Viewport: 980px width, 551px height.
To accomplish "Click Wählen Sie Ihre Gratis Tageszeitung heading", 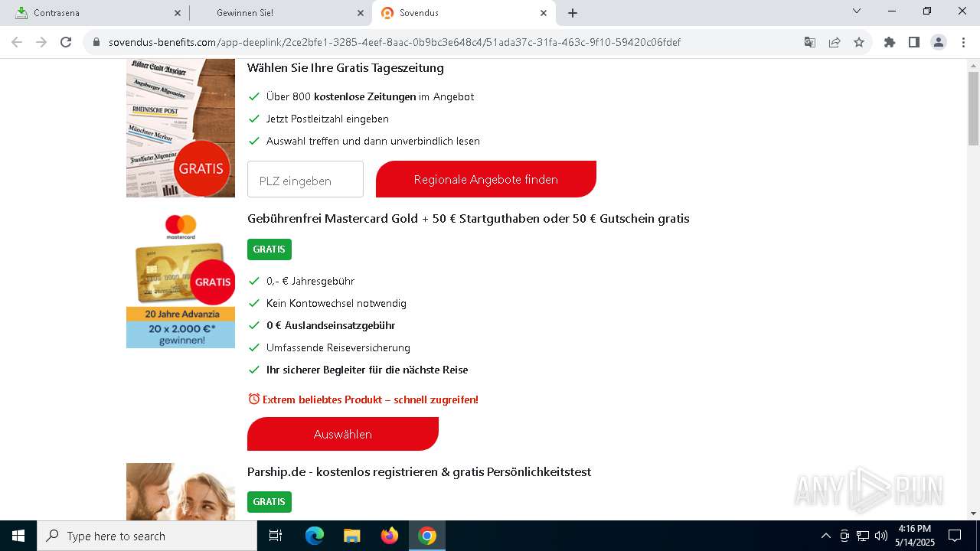I will pos(345,68).
